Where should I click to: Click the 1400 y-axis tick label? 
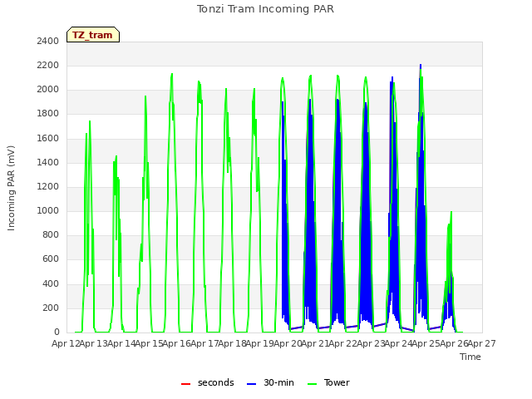point(48,162)
